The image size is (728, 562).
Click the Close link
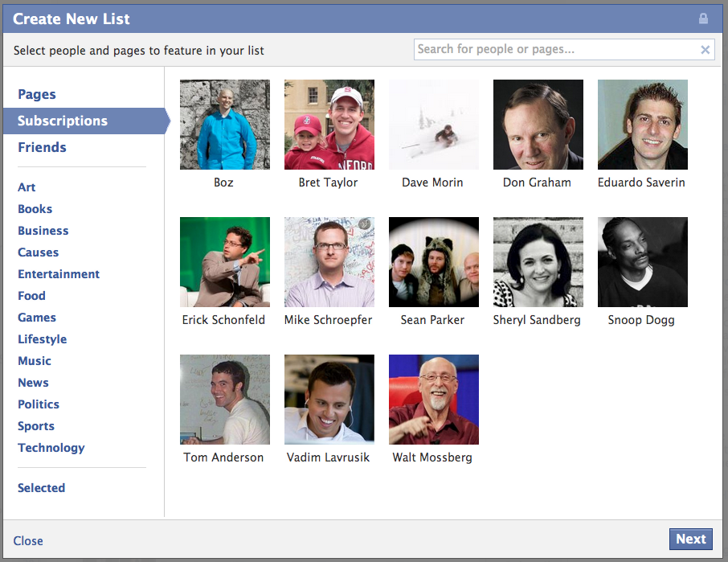28,541
